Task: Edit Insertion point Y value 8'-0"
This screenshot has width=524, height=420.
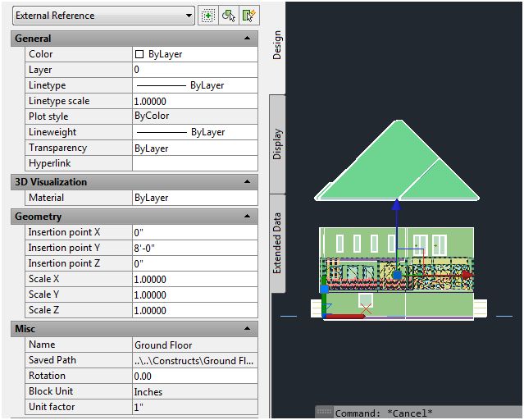Action: [195, 248]
